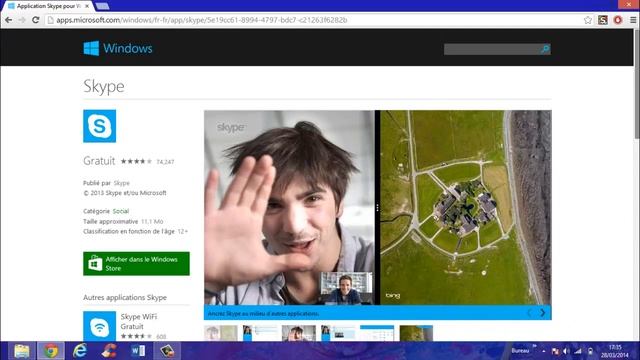The width and height of the screenshot is (640, 360).
Task: Reload the page with the refresh icon
Action: [x=36, y=20]
